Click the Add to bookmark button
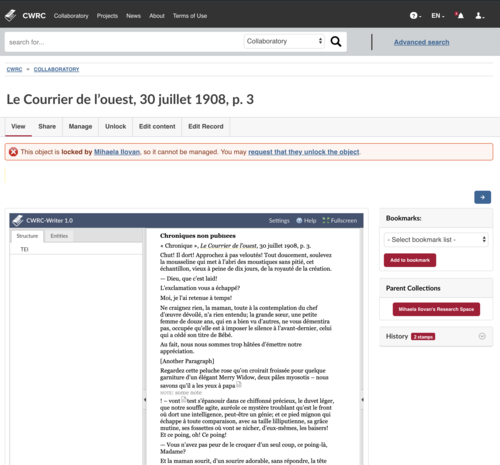This screenshot has width=500, height=465. click(410, 260)
